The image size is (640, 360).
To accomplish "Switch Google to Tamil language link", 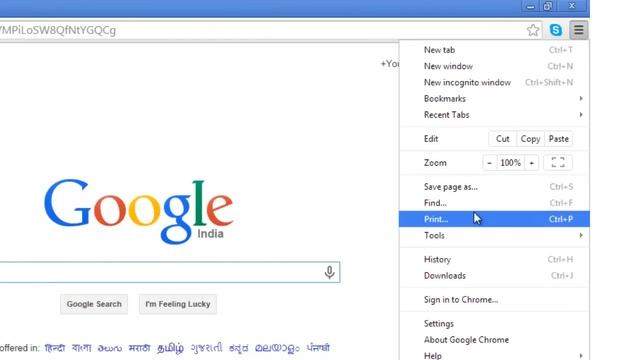I will click(x=170, y=348).
